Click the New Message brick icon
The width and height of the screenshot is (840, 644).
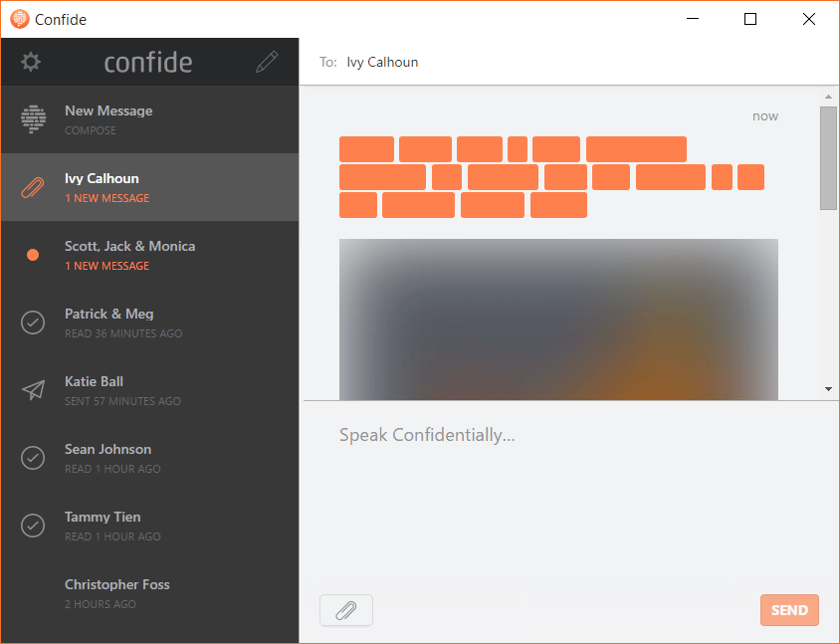click(x=33, y=119)
